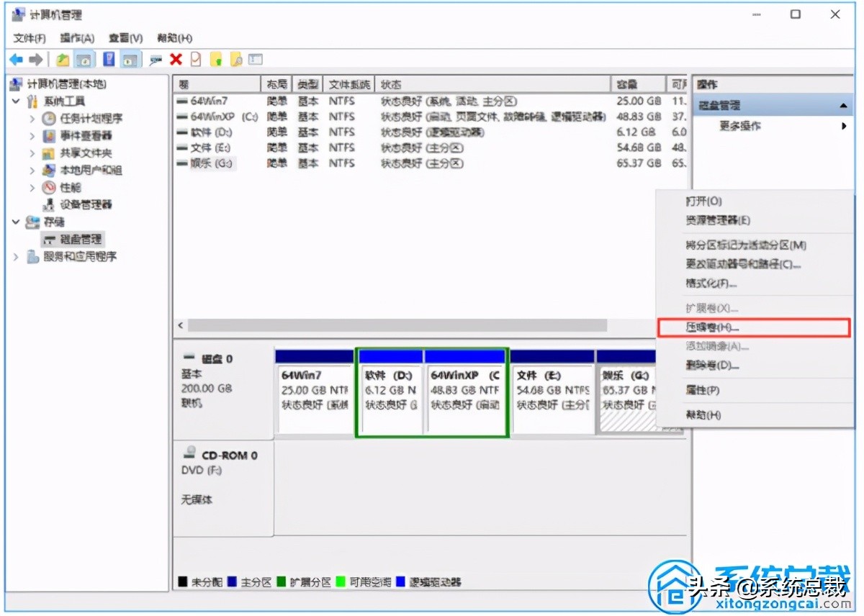864x616 pixels.
Task: Click the properties document toolbar icon
Action: 197,59
